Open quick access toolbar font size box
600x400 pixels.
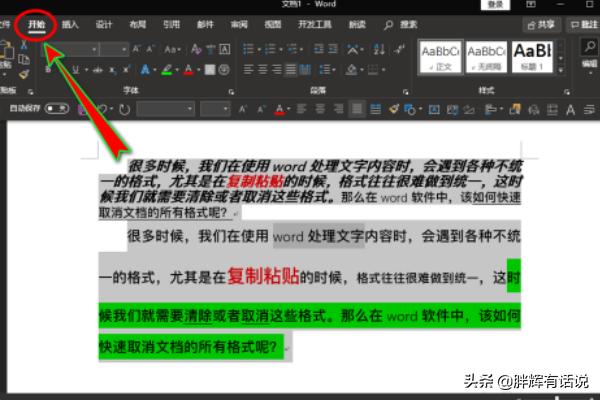point(215,109)
